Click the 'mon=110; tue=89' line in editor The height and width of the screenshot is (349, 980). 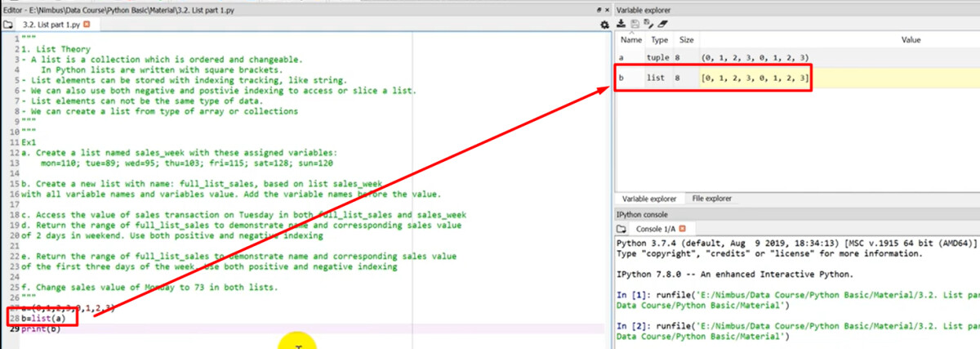[x=186, y=163]
